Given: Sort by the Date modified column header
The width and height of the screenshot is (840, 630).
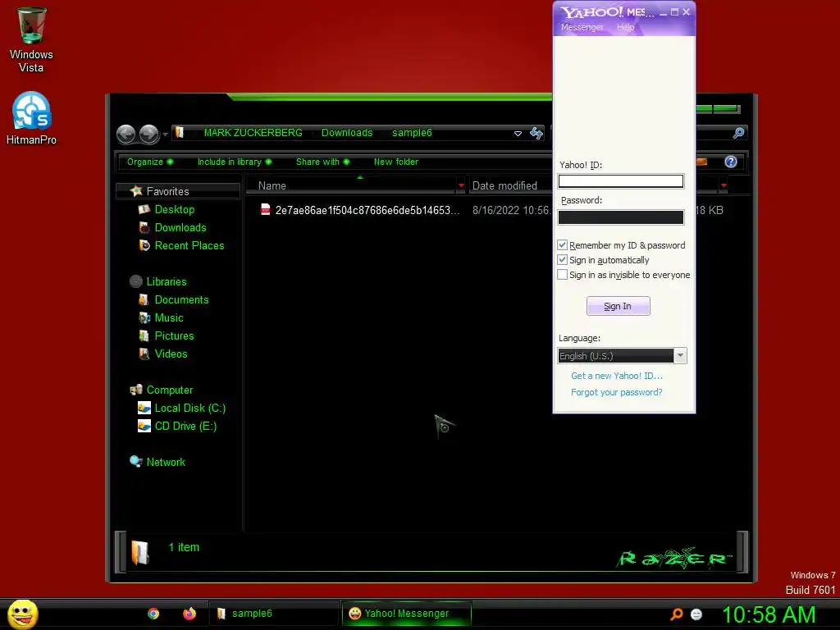Looking at the screenshot, I should pyautogui.click(x=504, y=186).
